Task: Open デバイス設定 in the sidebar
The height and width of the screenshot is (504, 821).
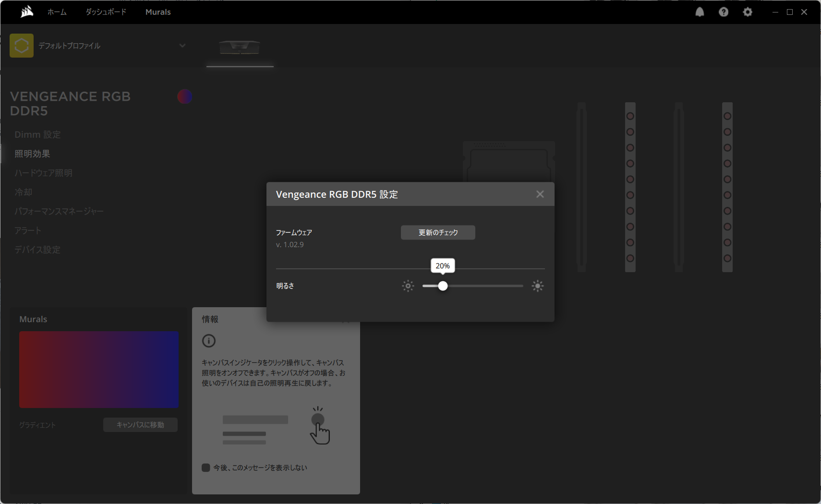Action: (x=37, y=250)
